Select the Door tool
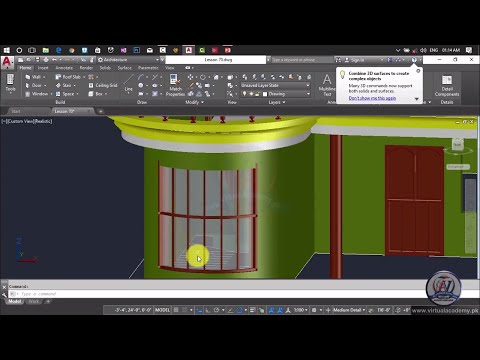Screen dimensions: 480x360 point(33,85)
